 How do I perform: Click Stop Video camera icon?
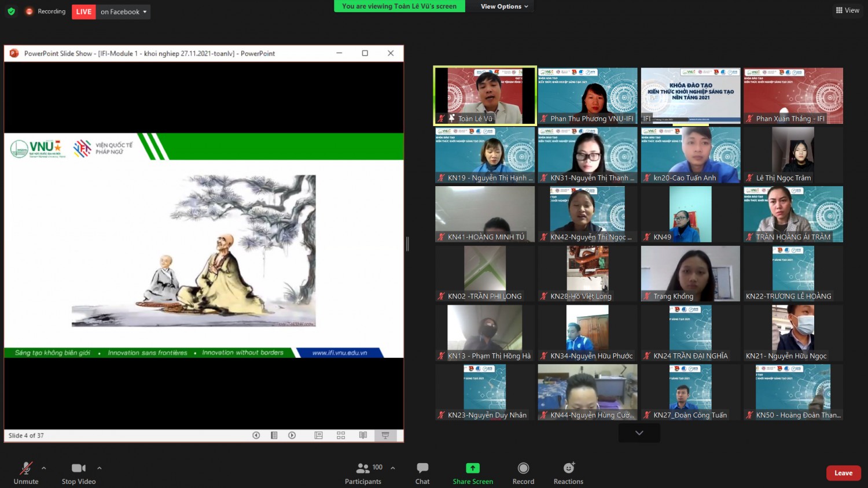pos(79,468)
